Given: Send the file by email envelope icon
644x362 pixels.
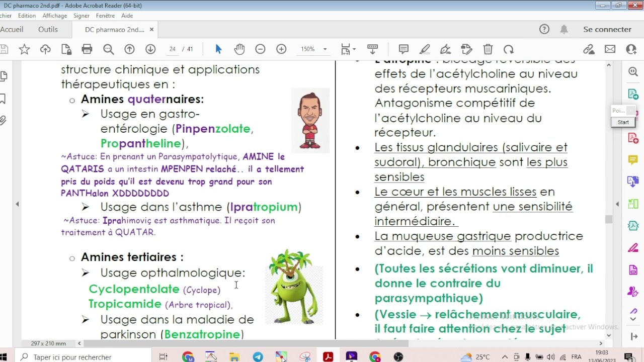Looking at the screenshot, I should [x=610, y=49].
